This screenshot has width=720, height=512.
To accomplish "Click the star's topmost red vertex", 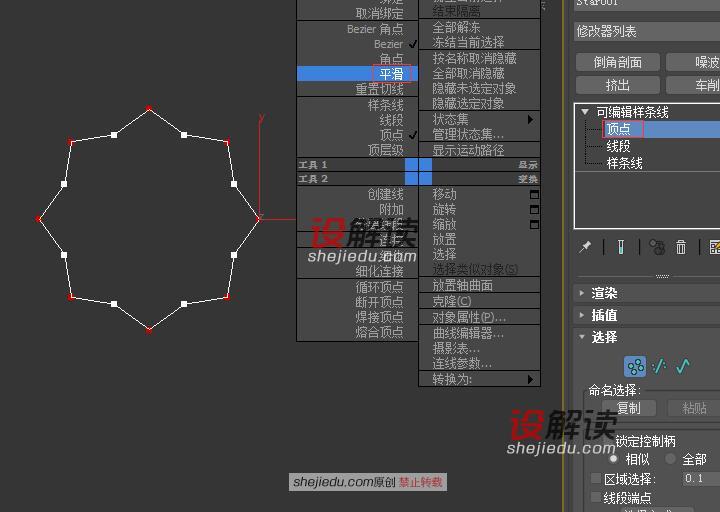I will click(x=149, y=108).
